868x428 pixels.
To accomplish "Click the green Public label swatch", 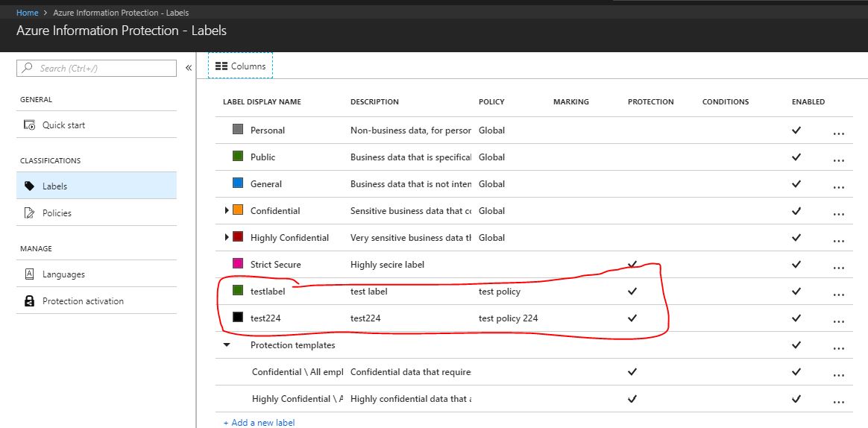I will click(x=238, y=156).
